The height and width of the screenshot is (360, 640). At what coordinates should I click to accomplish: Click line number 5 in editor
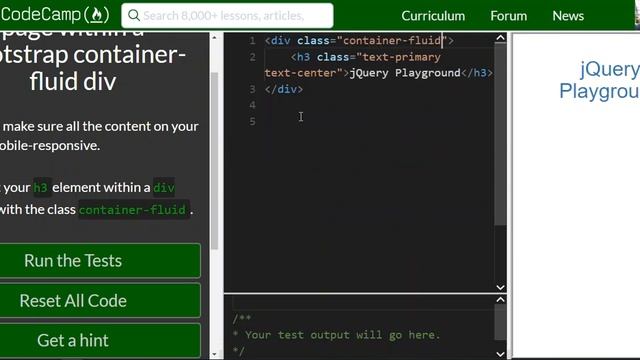pyautogui.click(x=252, y=121)
